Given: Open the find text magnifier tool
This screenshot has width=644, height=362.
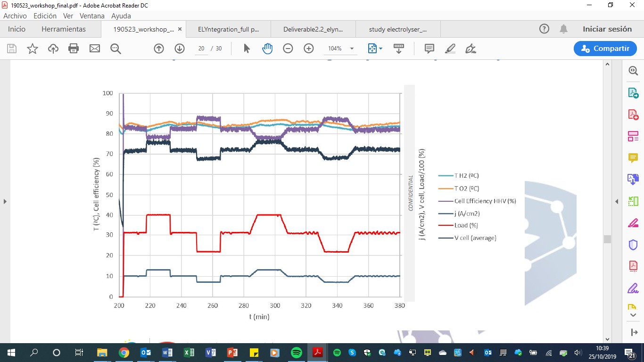Looking at the screenshot, I should pyautogui.click(x=116, y=49).
